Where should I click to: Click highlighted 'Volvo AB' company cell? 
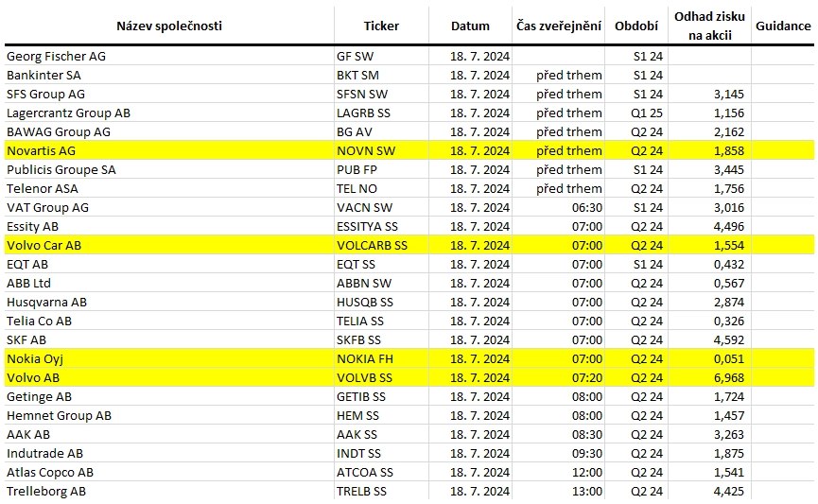[33, 377]
